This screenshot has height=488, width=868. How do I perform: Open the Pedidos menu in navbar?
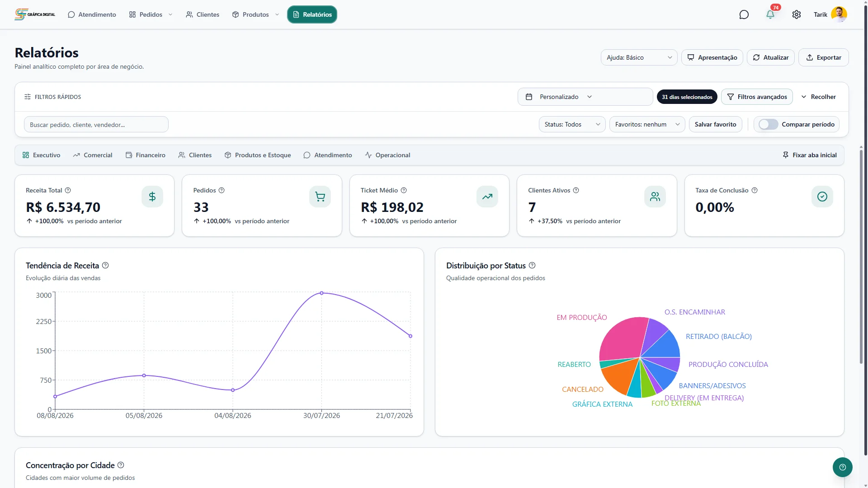(x=151, y=14)
